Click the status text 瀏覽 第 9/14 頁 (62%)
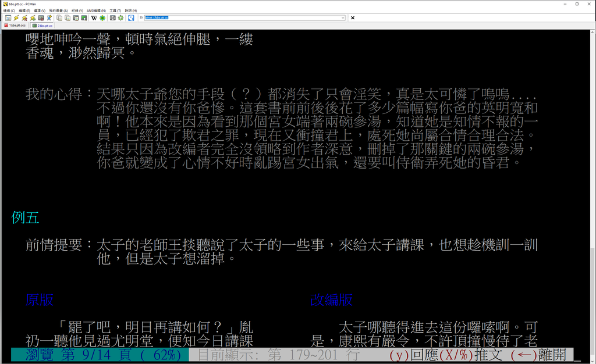Screen dimensions: 596x364 click(x=103, y=355)
